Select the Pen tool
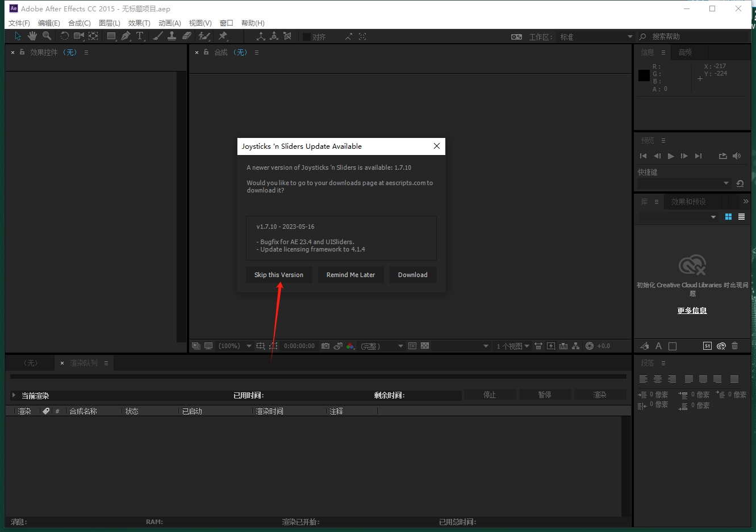The width and height of the screenshot is (756, 532). (x=126, y=36)
